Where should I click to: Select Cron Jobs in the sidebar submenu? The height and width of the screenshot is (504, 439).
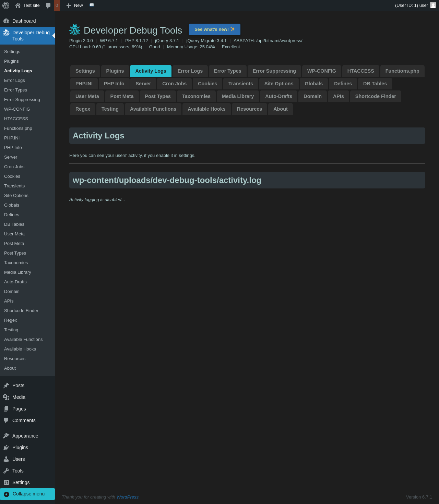(14, 167)
